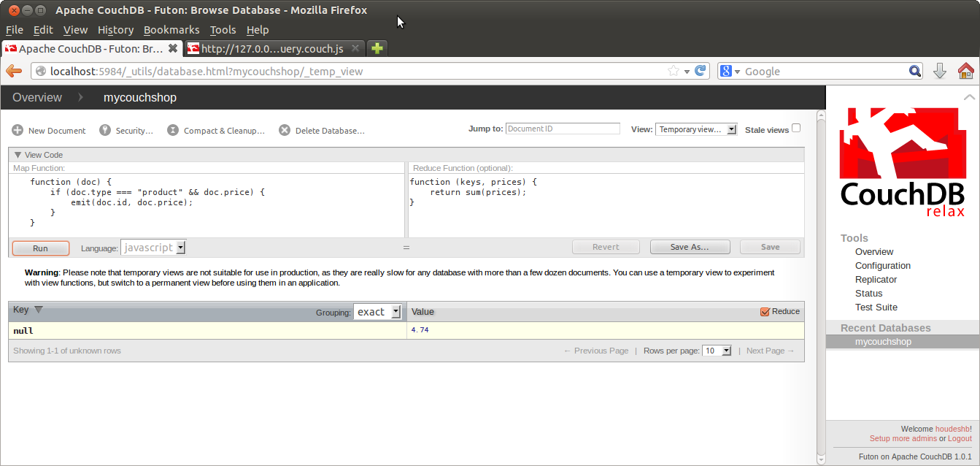Image resolution: width=980 pixels, height=466 pixels.
Task: Open the View menu in the menu bar
Action: pos(75,30)
